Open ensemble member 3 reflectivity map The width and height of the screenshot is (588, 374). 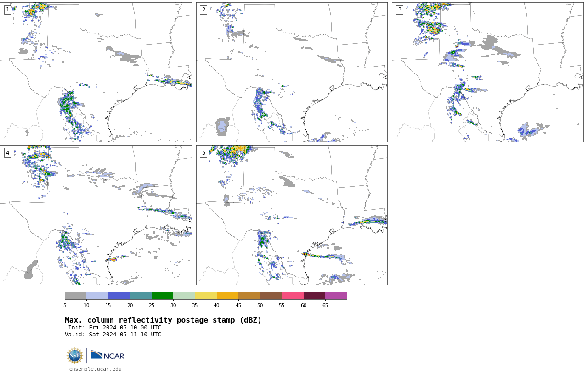pyautogui.click(x=487, y=72)
